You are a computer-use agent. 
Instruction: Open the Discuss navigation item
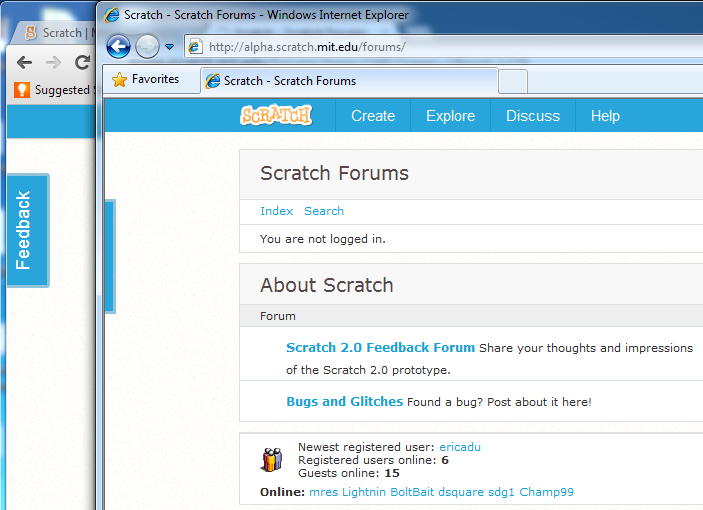click(x=533, y=116)
